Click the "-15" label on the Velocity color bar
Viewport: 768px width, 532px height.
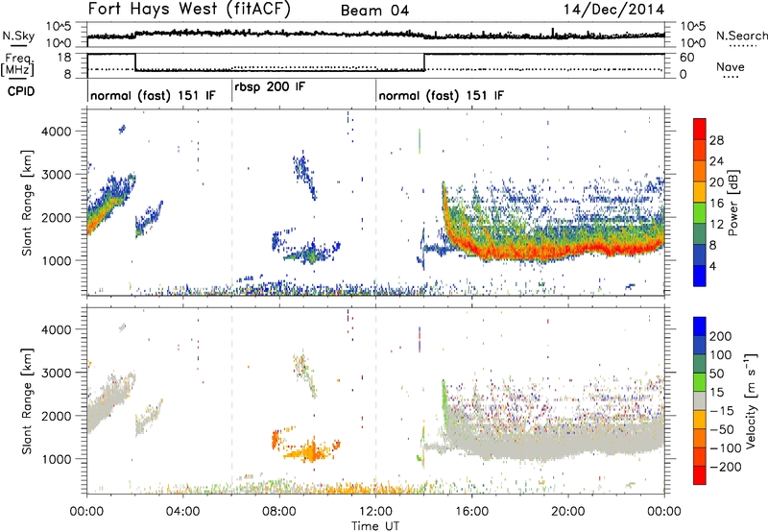(x=722, y=410)
